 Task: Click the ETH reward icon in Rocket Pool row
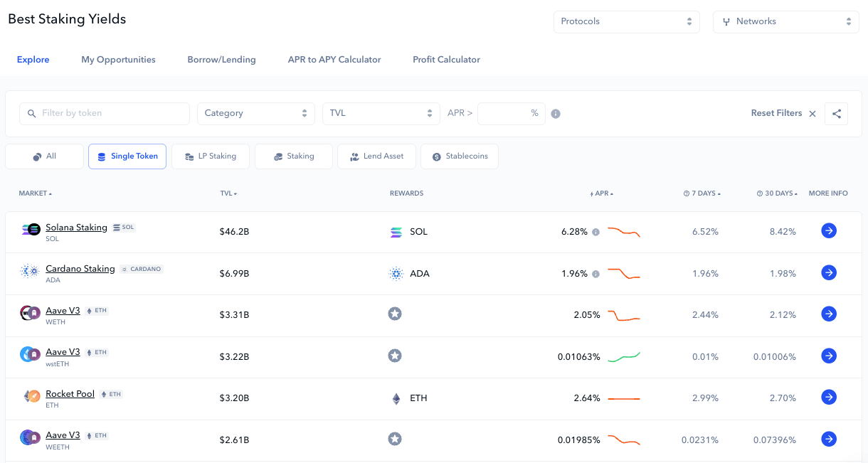(396, 398)
